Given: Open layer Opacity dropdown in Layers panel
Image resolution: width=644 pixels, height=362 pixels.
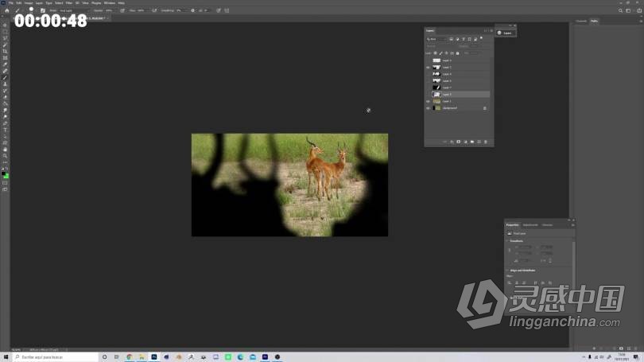Looking at the screenshot, I should (475, 46).
